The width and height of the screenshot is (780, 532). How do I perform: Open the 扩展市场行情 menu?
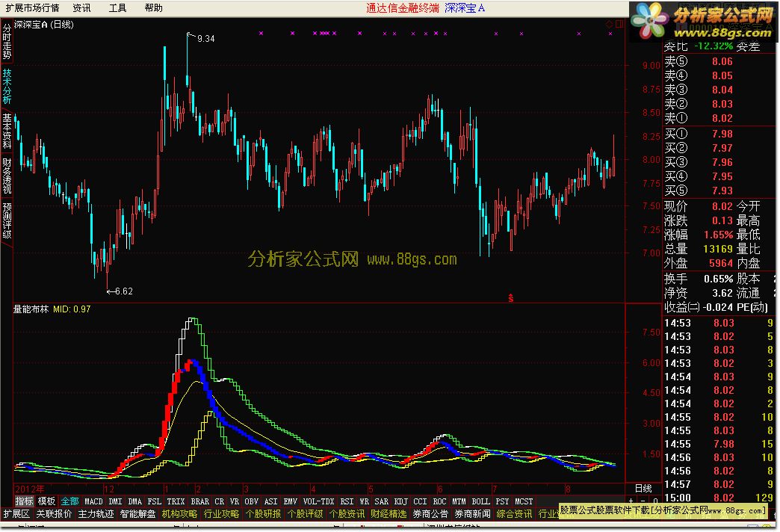point(32,8)
